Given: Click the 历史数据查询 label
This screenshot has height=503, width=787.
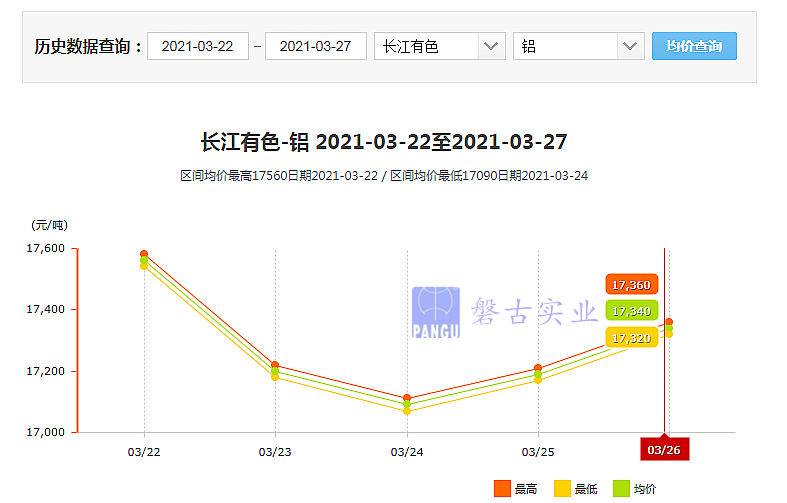Looking at the screenshot, I should coord(87,46).
